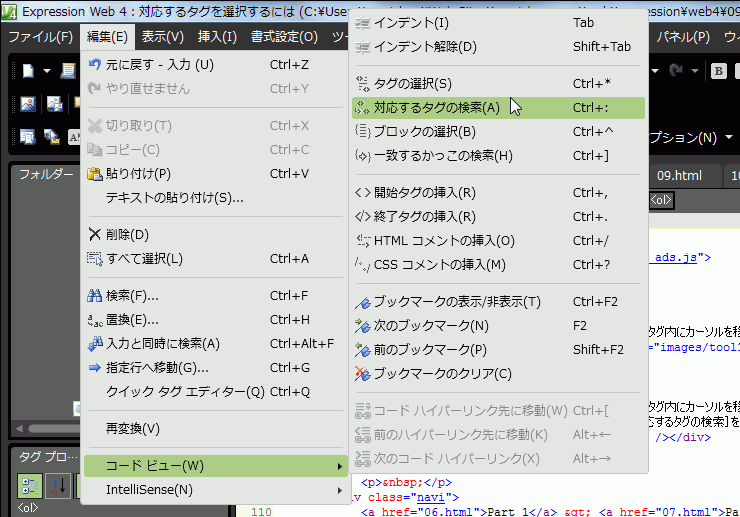Click line number 110 in gutter
740x517 pixels.
pos(261,511)
